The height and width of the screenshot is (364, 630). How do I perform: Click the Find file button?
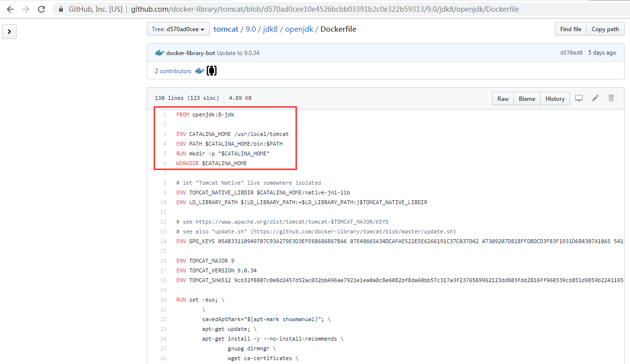[571, 29]
